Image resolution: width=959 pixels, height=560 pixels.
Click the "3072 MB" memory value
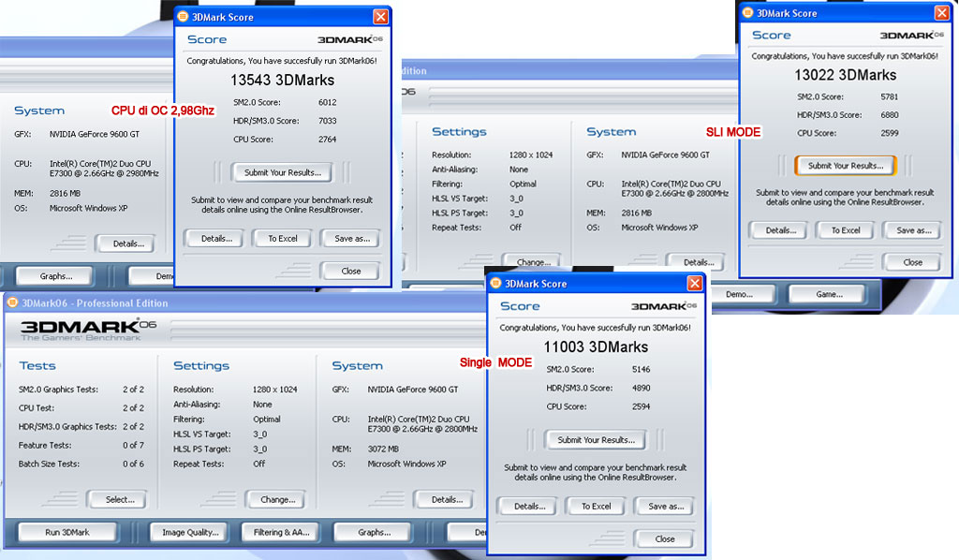coord(383,449)
